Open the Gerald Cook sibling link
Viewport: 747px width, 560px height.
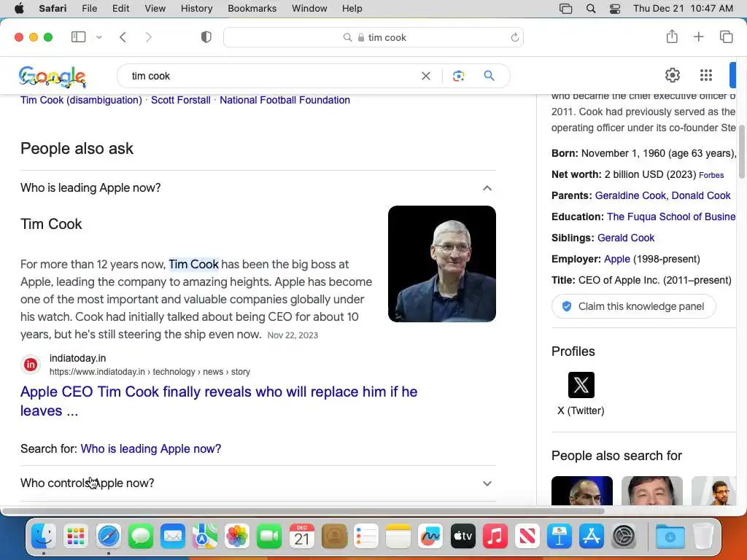coord(625,238)
